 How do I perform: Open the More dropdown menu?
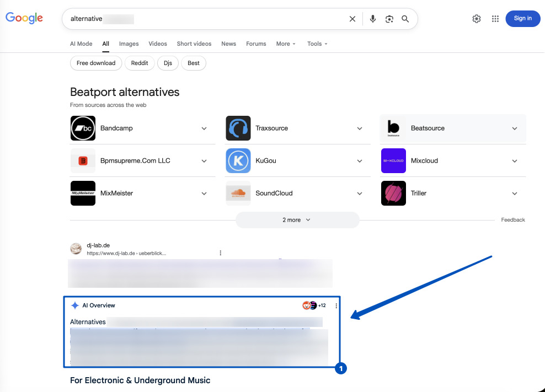click(286, 44)
